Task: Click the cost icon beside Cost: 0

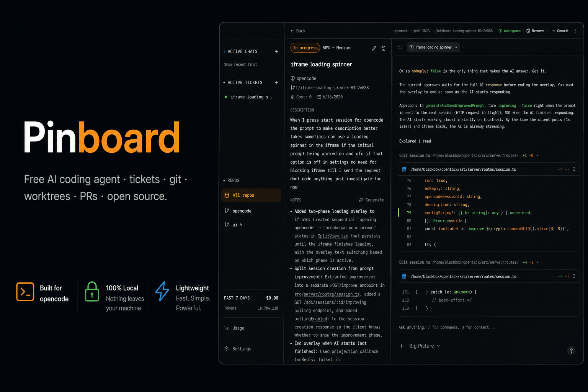Action: 293,97
